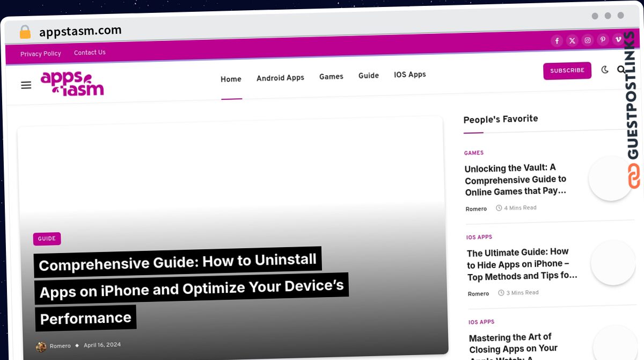Click the People's Favorite heading
Image resolution: width=644 pixels, height=360 pixels.
pos(501,119)
